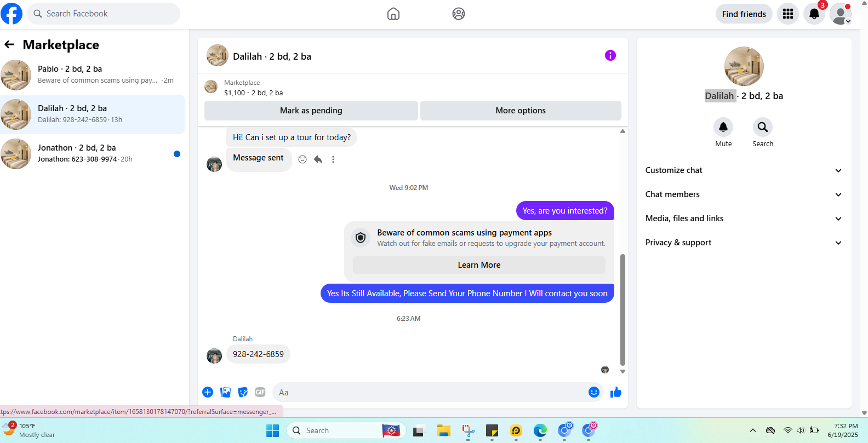Open Task View on the taskbar
The image size is (868, 443).
coord(419,431)
